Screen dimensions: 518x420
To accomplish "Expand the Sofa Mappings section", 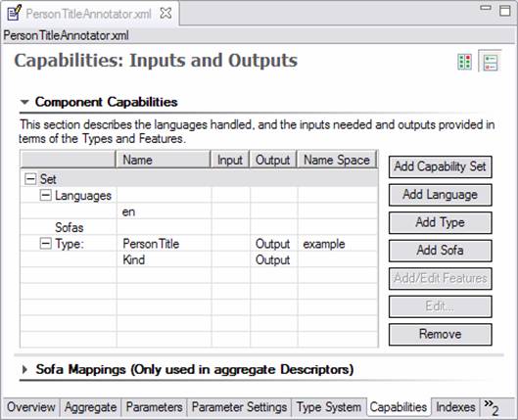I will (x=24, y=369).
